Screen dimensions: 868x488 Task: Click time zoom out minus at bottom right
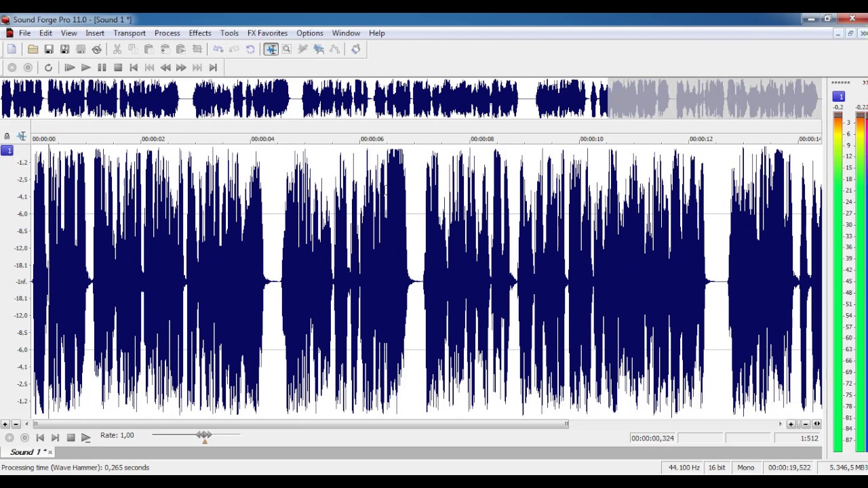pos(804,424)
